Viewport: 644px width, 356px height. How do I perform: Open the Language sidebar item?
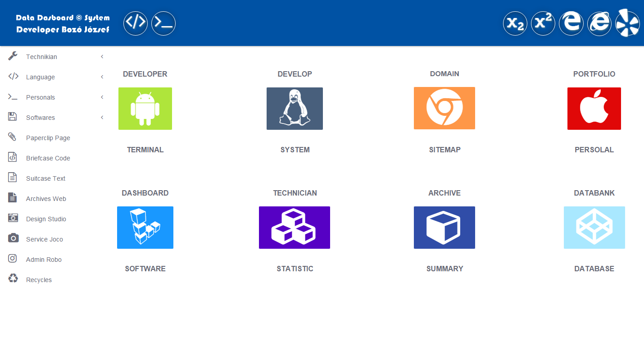click(x=41, y=77)
